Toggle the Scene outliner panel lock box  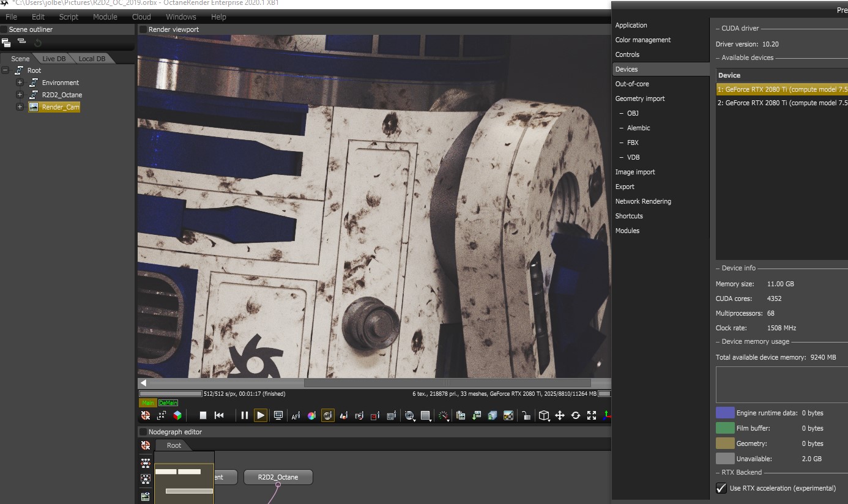click(4, 29)
